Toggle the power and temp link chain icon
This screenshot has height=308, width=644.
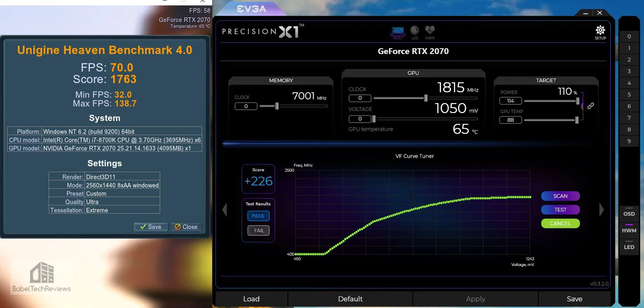click(590, 106)
